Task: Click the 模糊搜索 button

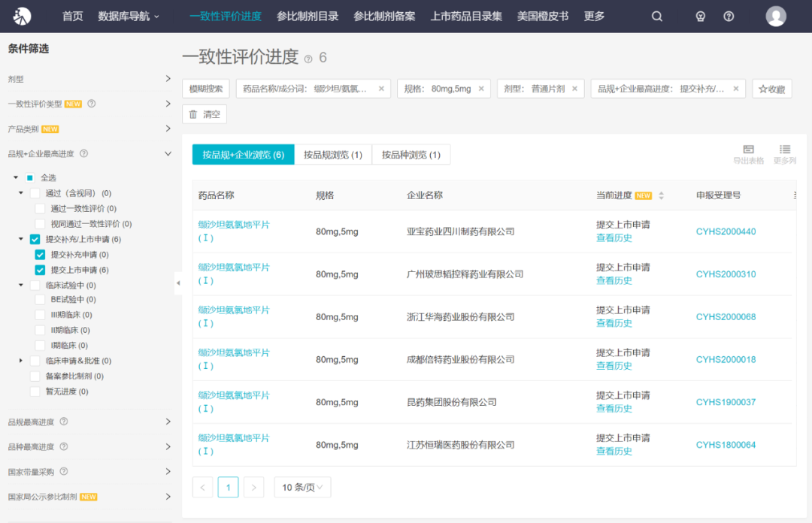Action: click(205, 89)
